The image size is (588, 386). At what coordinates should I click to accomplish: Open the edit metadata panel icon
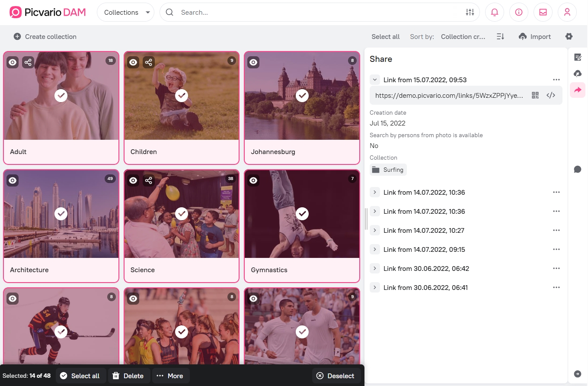(578, 57)
